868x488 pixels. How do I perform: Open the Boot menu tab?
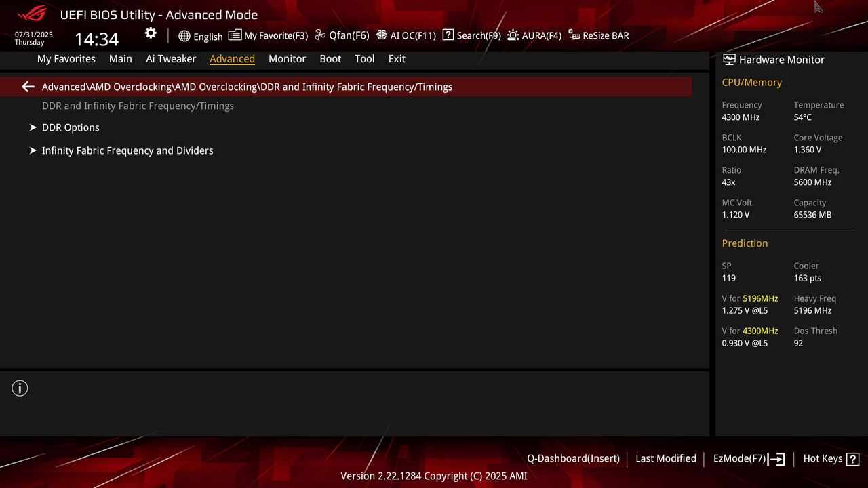[x=330, y=59]
